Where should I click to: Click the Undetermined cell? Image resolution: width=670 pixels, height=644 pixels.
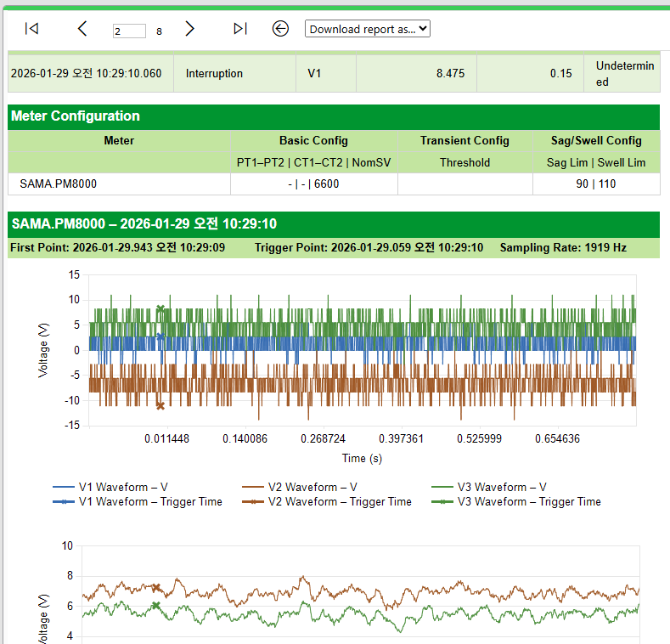coord(622,74)
